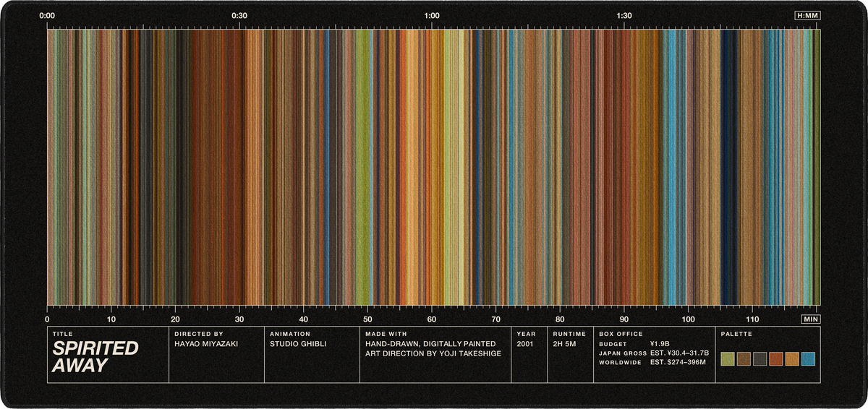
Task: Click the MIN unit badge
Action: click(811, 319)
